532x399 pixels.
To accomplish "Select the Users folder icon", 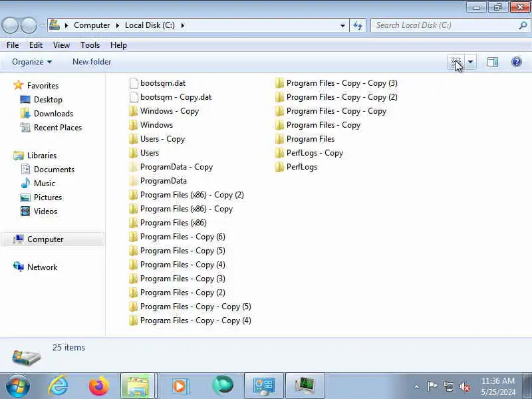I will (134, 153).
